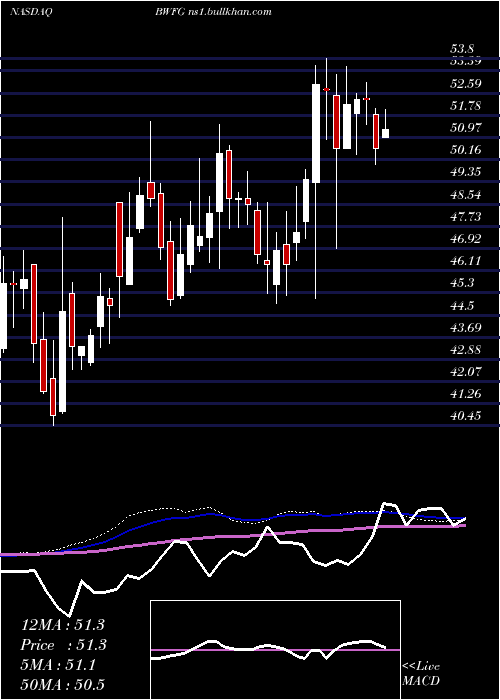Viewport: 500px width, 700px height.
Task: Click the 51.78 price axis label
Action: pos(465,106)
